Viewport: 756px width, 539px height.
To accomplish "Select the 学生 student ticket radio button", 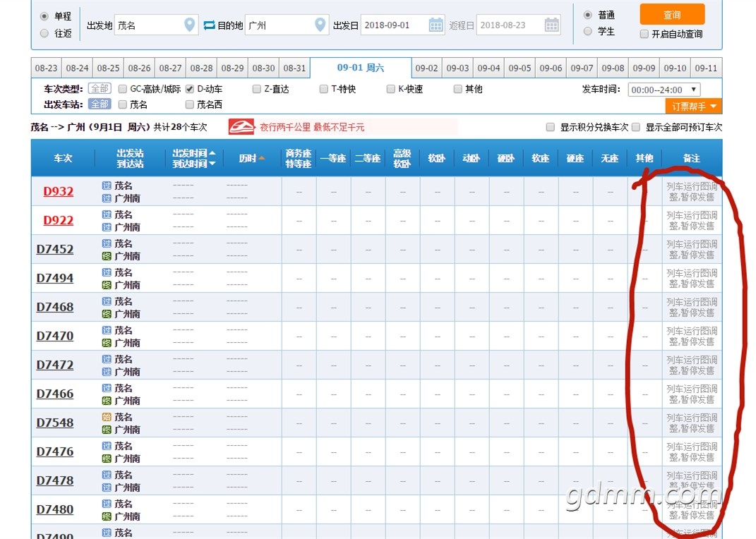I will point(588,31).
